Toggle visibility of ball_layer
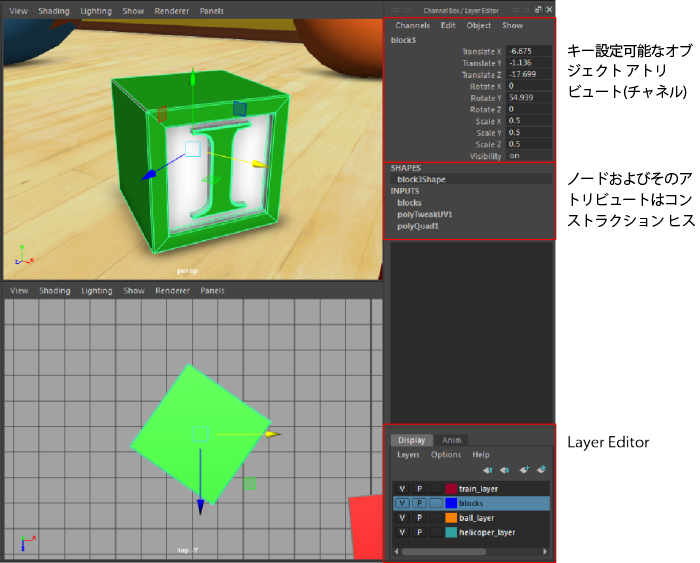The width and height of the screenshot is (700, 563). [402, 518]
